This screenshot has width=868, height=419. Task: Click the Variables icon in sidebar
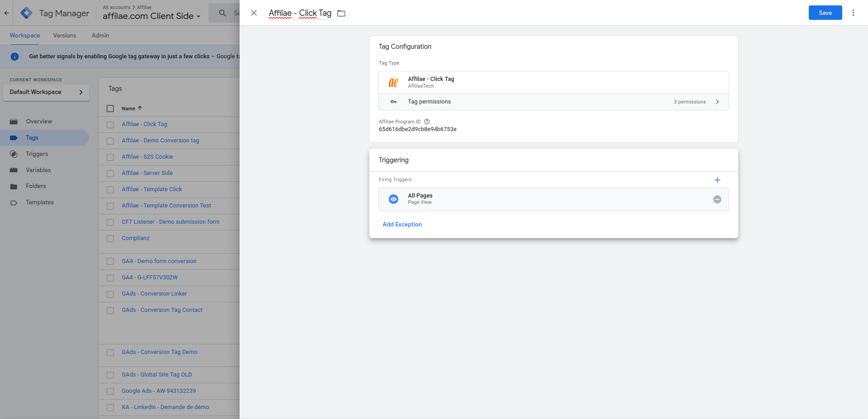pyautogui.click(x=14, y=170)
